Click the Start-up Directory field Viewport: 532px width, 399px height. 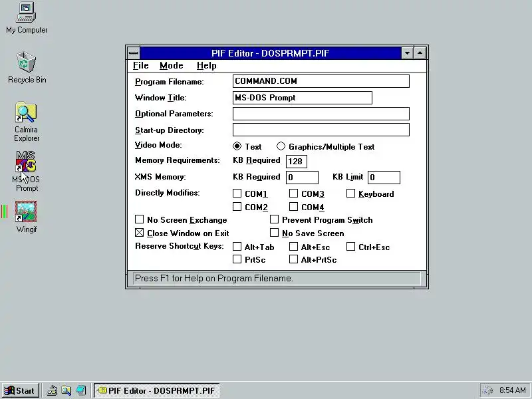(321, 130)
